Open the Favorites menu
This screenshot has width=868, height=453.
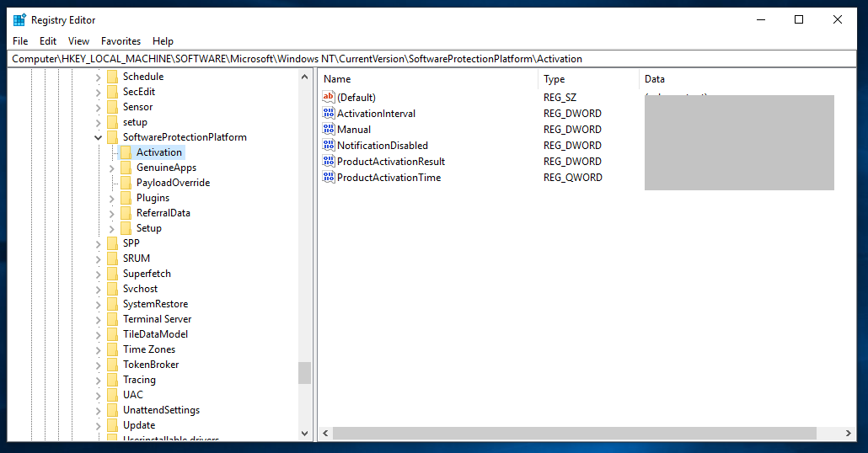click(x=121, y=41)
